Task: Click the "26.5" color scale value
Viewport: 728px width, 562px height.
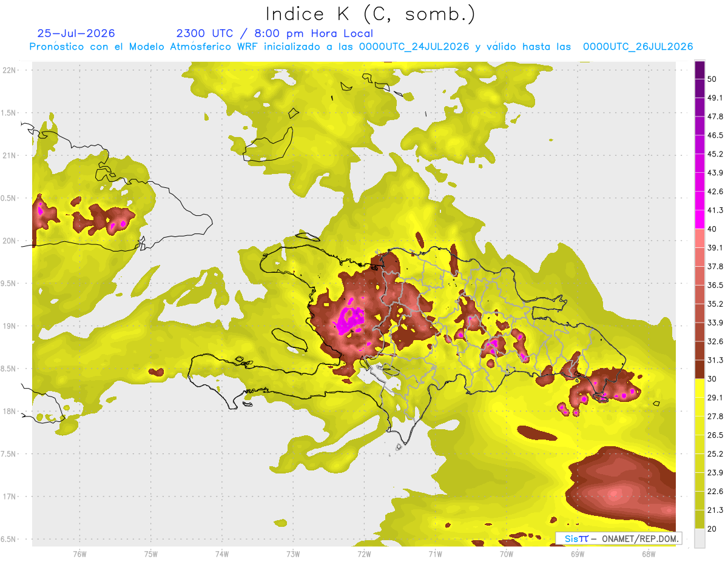Action: (715, 435)
